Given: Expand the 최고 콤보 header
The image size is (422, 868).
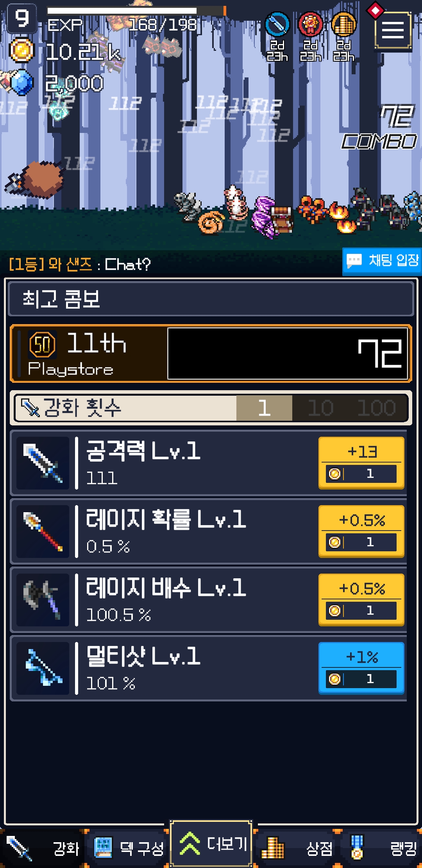Looking at the screenshot, I should pos(211,299).
